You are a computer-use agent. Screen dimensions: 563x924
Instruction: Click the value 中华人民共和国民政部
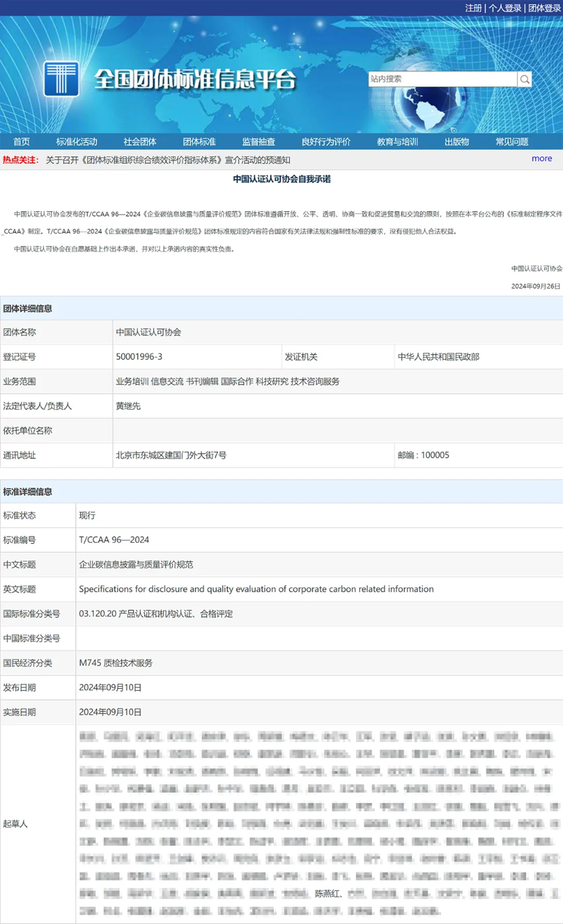pos(438,357)
